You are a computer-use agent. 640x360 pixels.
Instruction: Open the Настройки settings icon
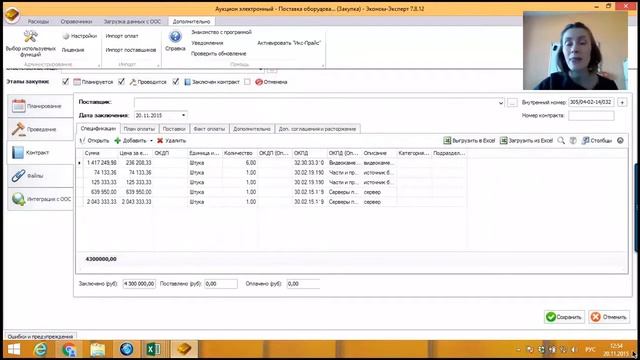click(x=66, y=36)
